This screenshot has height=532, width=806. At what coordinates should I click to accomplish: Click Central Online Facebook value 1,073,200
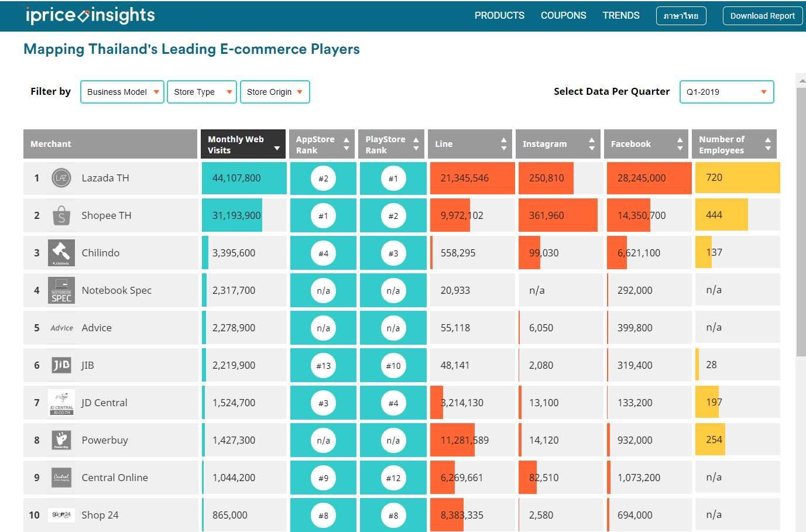coord(639,478)
